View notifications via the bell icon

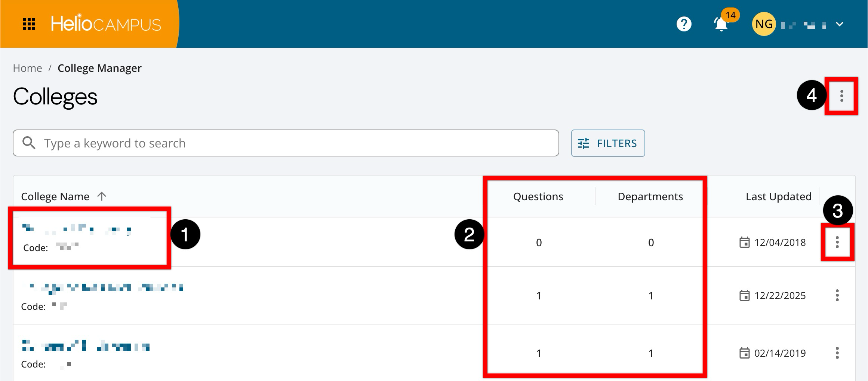tap(721, 25)
